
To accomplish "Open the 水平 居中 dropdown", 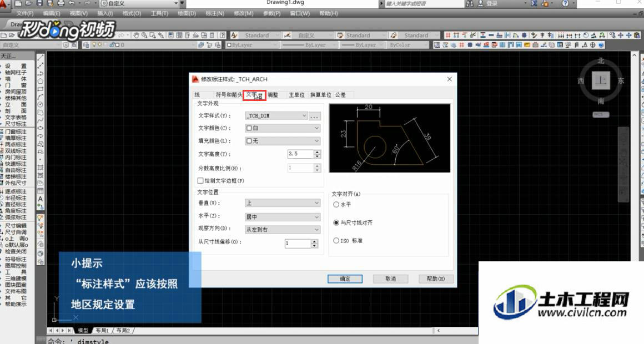I will coord(283,217).
